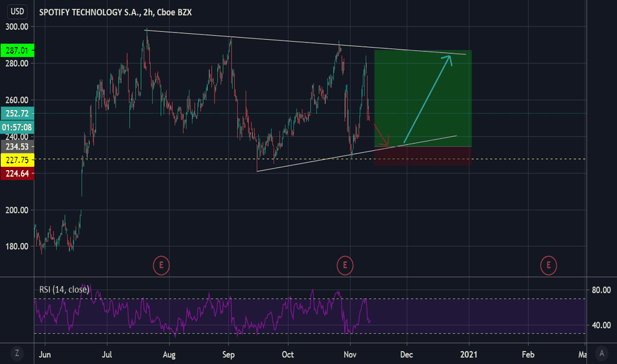Click the 2021 label on time axis
This screenshot has height=364, width=617.
click(x=469, y=355)
